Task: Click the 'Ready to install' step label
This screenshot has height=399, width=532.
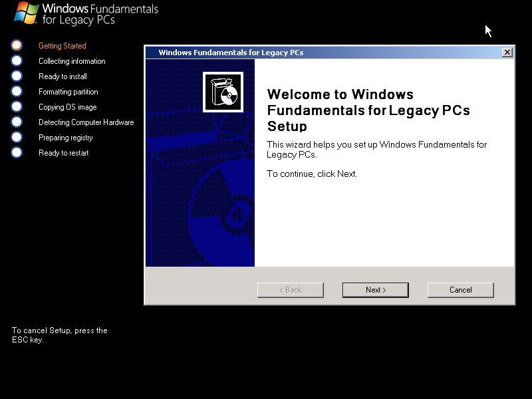Action: click(63, 76)
